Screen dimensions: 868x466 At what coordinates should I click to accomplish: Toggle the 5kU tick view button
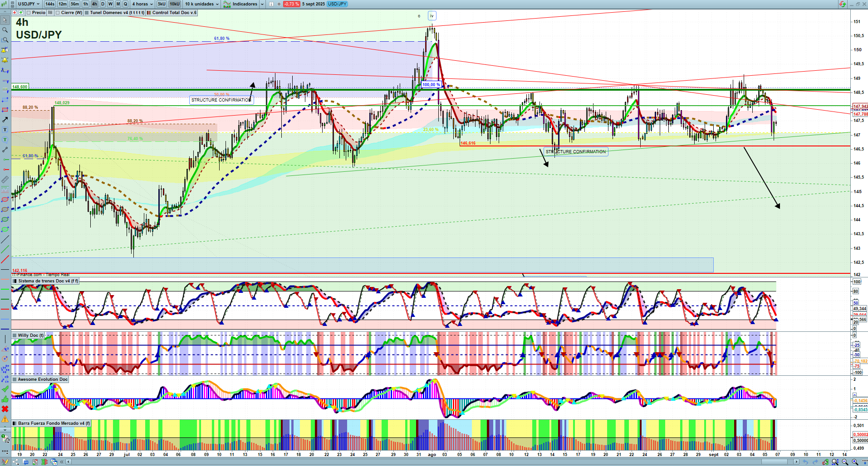[x=162, y=4]
